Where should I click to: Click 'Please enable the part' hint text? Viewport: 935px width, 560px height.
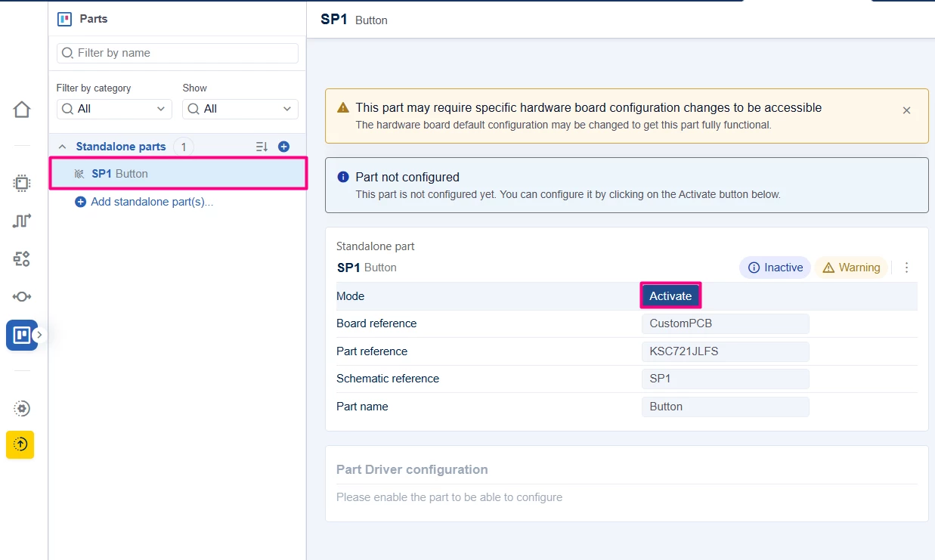[x=449, y=497]
